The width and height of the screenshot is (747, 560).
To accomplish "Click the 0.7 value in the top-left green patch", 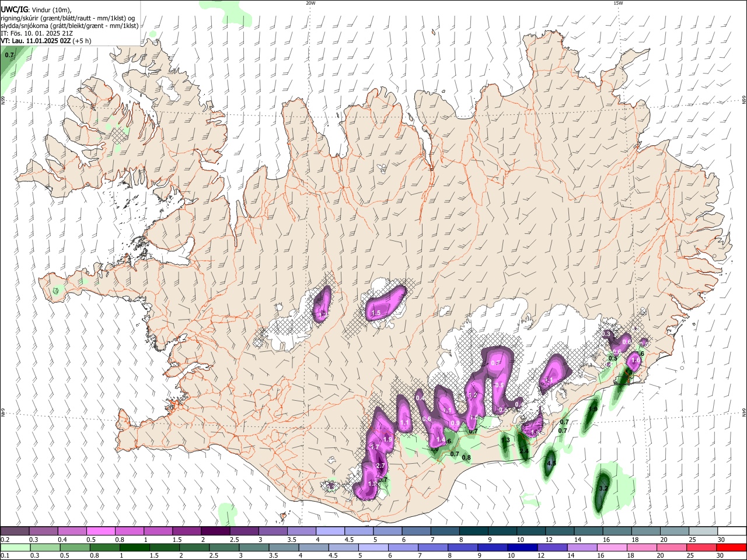I will click(x=9, y=55).
